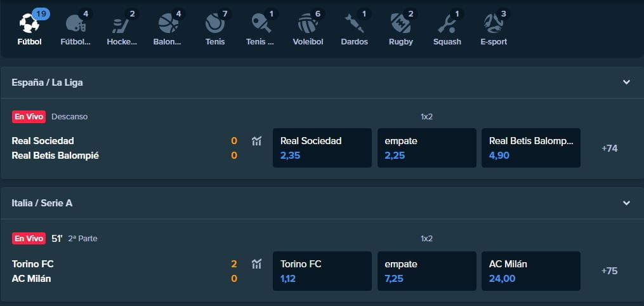Open the Dardos darts category

pos(354,24)
